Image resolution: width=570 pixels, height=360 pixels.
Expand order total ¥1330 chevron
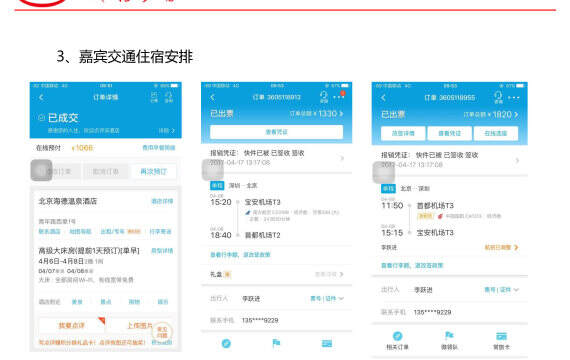341,114
